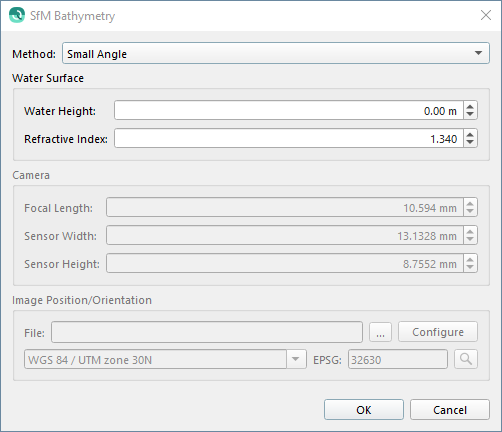Open the Method dropdown showing Small Angle
The width and height of the screenshot is (502, 432).
[276, 53]
